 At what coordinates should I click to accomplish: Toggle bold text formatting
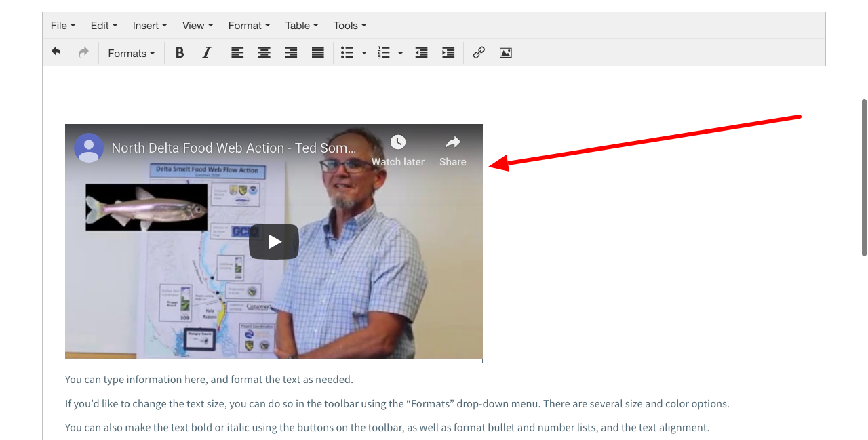[x=180, y=52]
